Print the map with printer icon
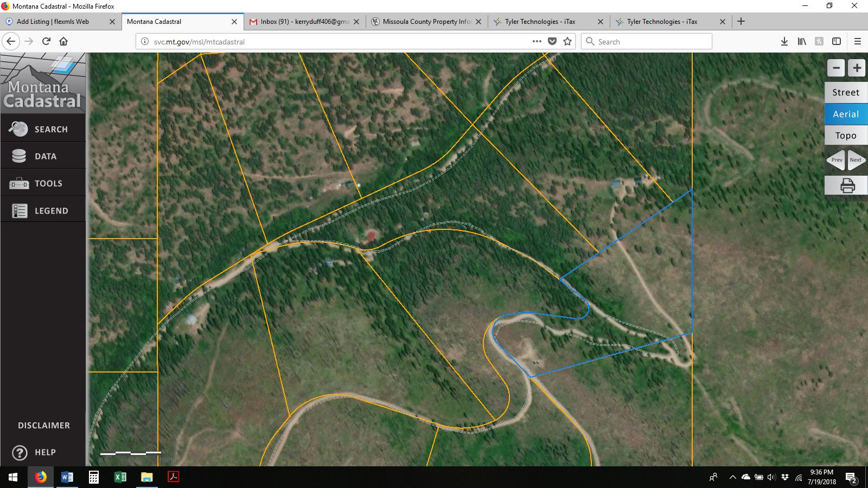Viewport: 868px width, 488px height. click(x=847, y=185)
